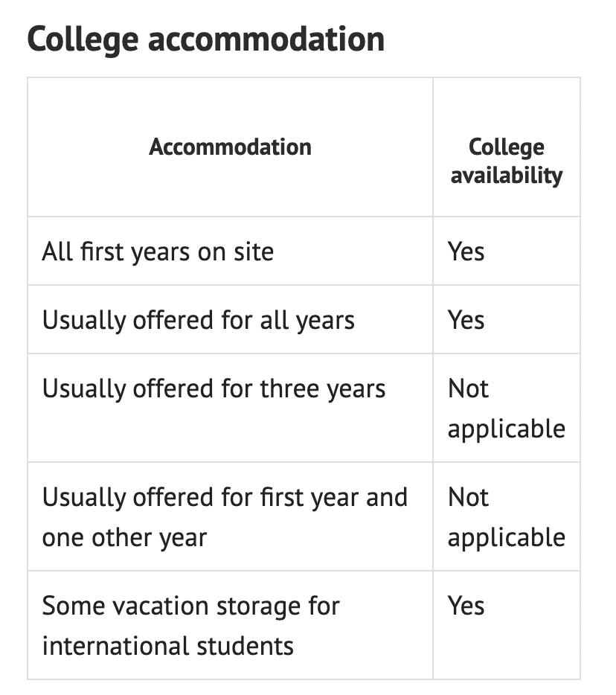Click the Yes value for first years on site
This screenshot has width=616, height=695.
466,252
